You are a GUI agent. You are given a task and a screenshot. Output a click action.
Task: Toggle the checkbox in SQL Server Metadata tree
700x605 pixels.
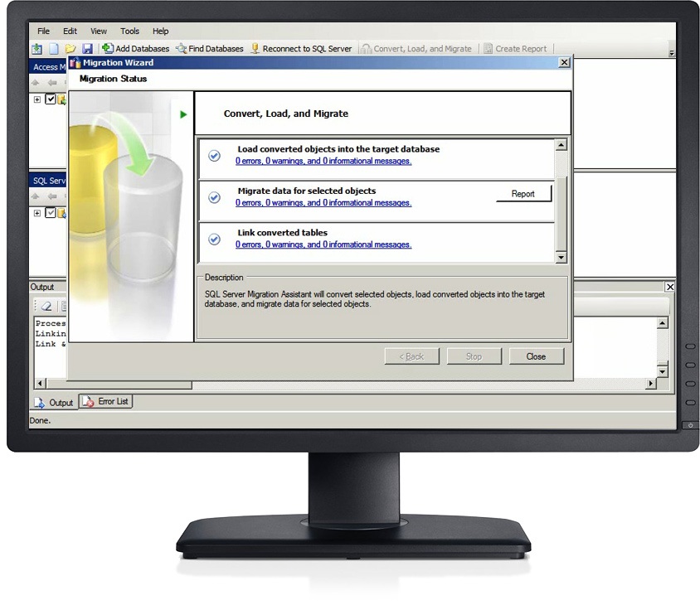[x=51, y=213]
